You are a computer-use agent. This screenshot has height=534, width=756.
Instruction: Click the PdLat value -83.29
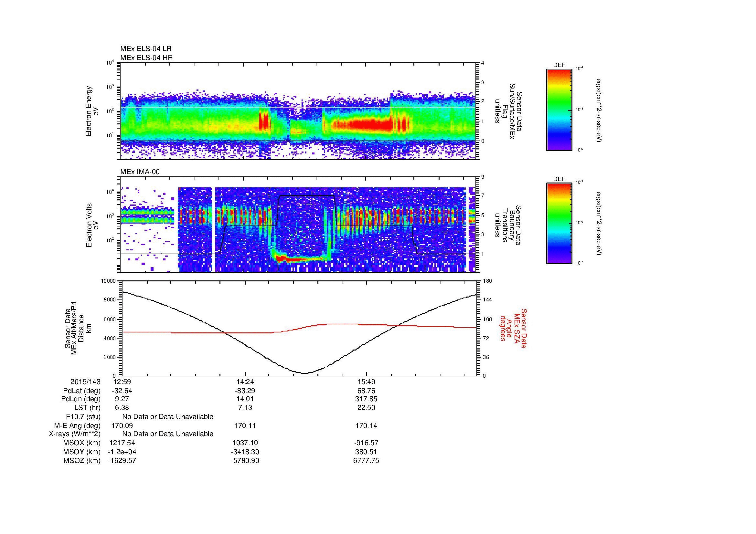pos(245,391)
